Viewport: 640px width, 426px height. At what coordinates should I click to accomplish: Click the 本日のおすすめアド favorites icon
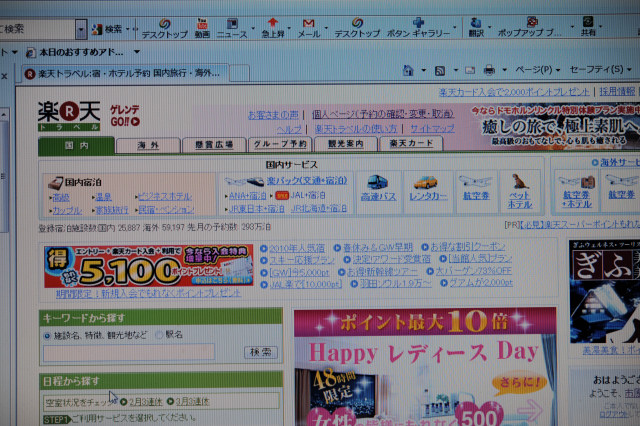pos(31,52)
